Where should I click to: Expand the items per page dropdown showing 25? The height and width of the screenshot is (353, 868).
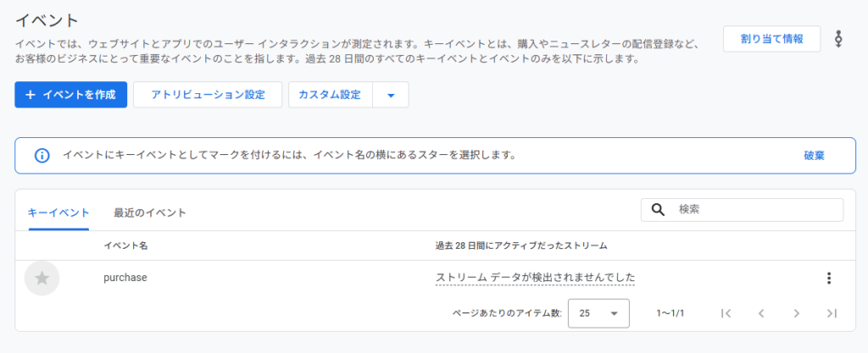598,313
